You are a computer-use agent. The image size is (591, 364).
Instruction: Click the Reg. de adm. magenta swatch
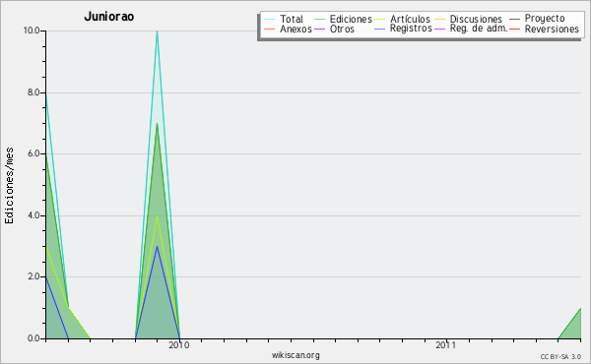point(440,29)
